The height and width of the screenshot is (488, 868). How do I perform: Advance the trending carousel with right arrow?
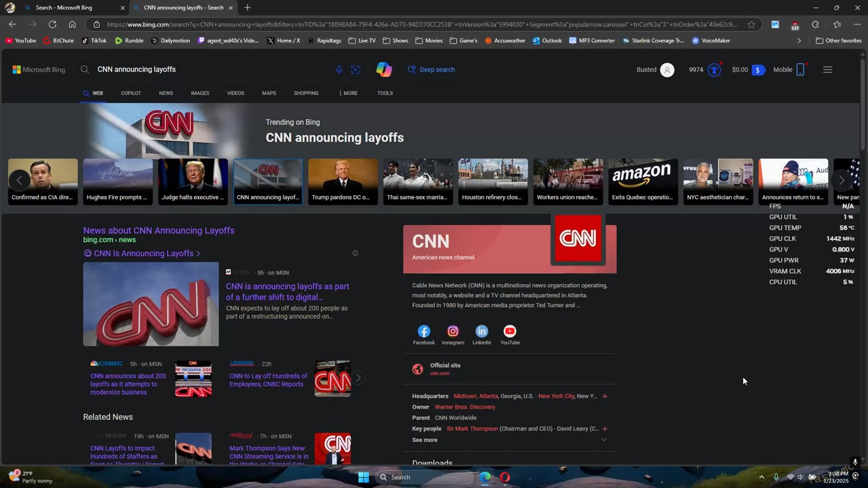pyautogui.click(x=842, y=180)
